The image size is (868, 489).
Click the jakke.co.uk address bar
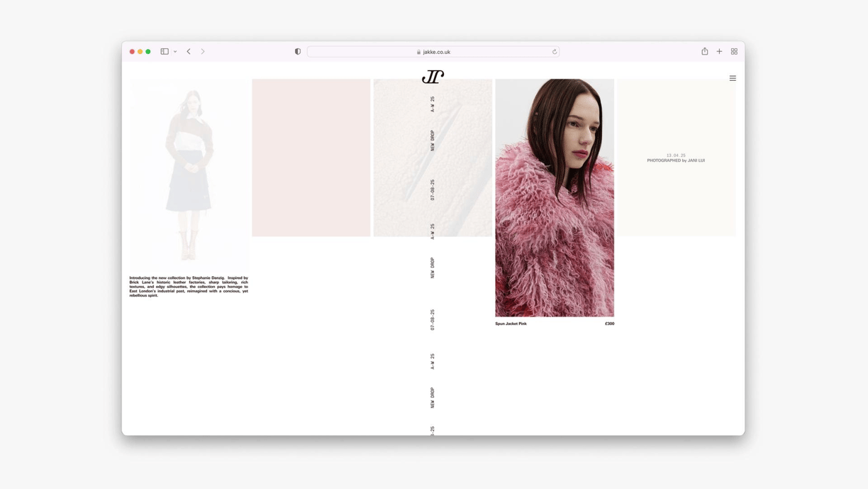click(x=433, y=52)
